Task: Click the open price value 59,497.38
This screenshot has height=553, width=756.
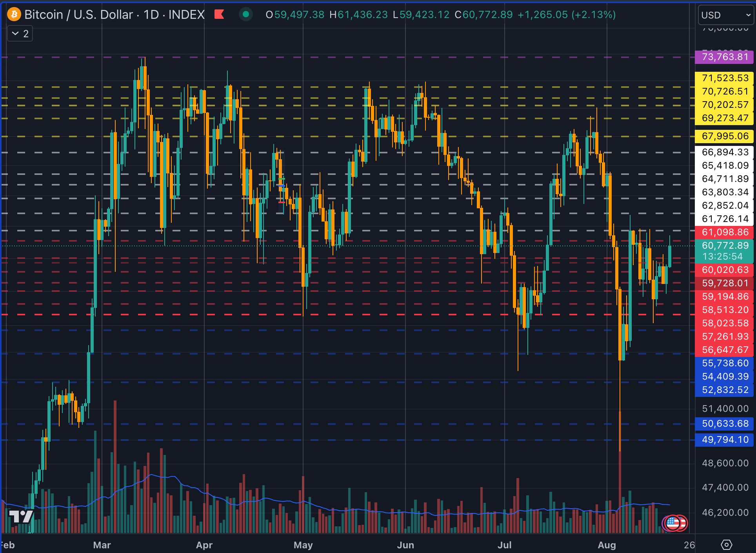Action: pos(299,15)
